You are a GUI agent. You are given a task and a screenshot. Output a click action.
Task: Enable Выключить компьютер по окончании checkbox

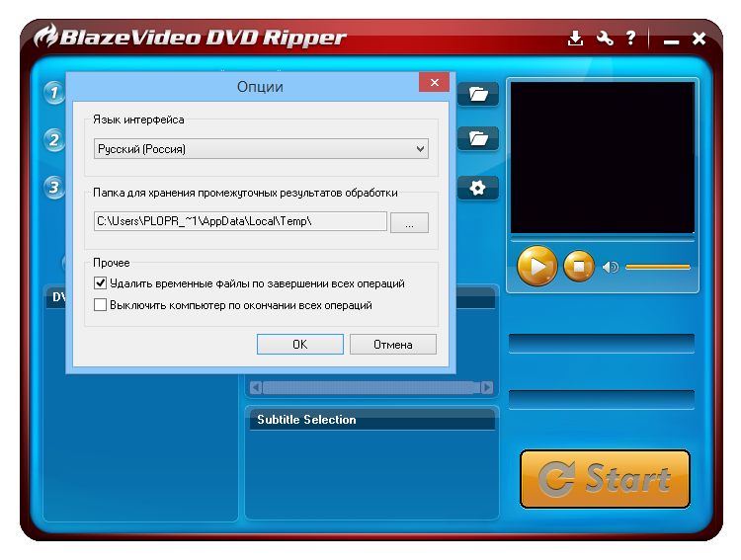pyautogui.click(x=100, y=305)
